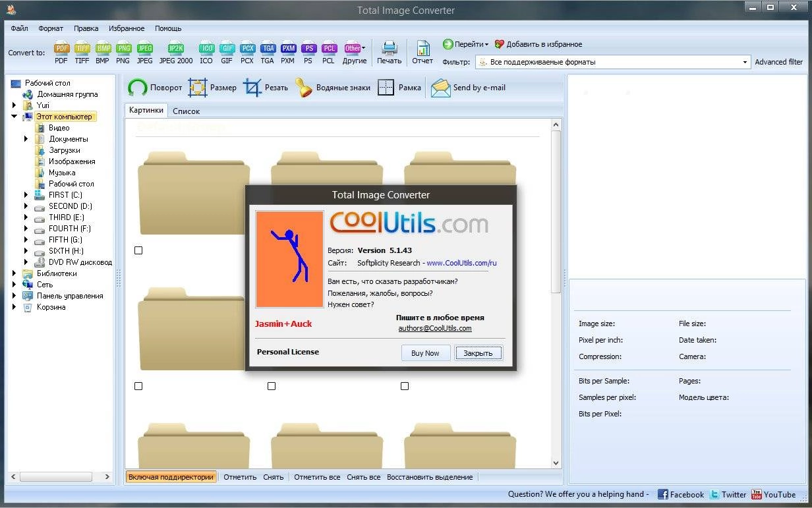Open www.CoolUtils.com/ru link
812x508 pixels.
[461, 263]
